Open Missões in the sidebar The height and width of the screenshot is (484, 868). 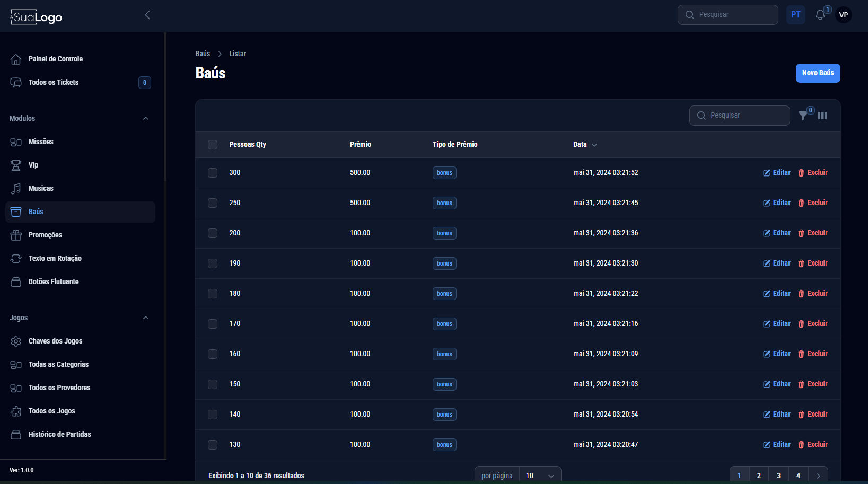tap(41, 142)
